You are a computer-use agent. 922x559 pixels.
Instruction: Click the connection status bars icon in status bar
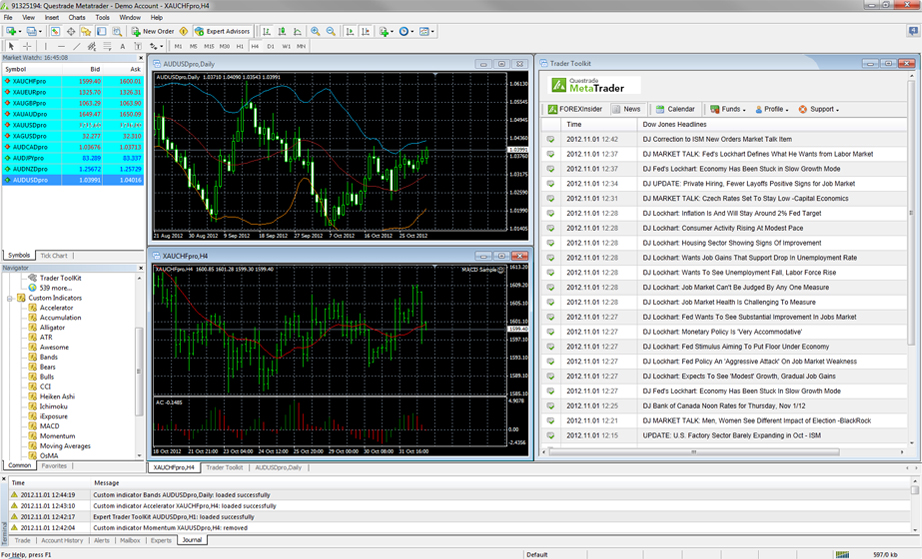[x=842, y=554]
